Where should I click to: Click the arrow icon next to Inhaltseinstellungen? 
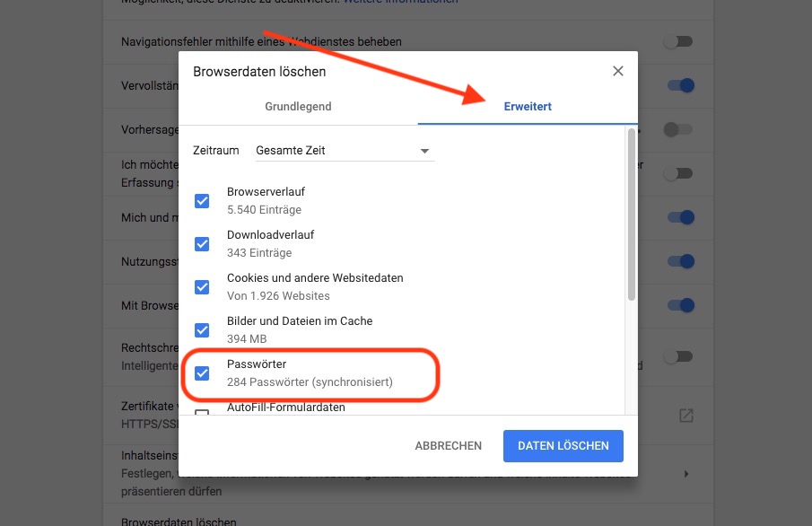tap(686, 473)
